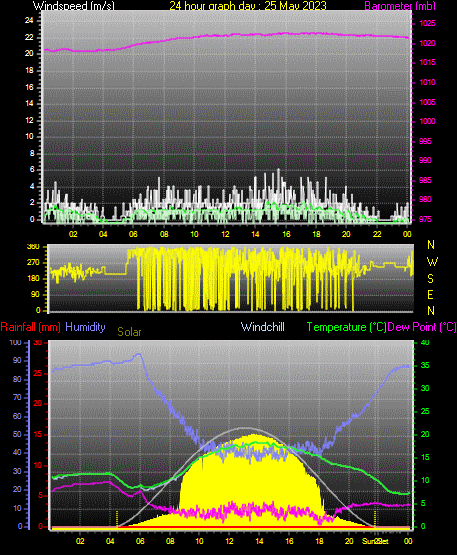Click the 35 temperature scale value
The image size is (457, 555).
(x=425, y=365)
